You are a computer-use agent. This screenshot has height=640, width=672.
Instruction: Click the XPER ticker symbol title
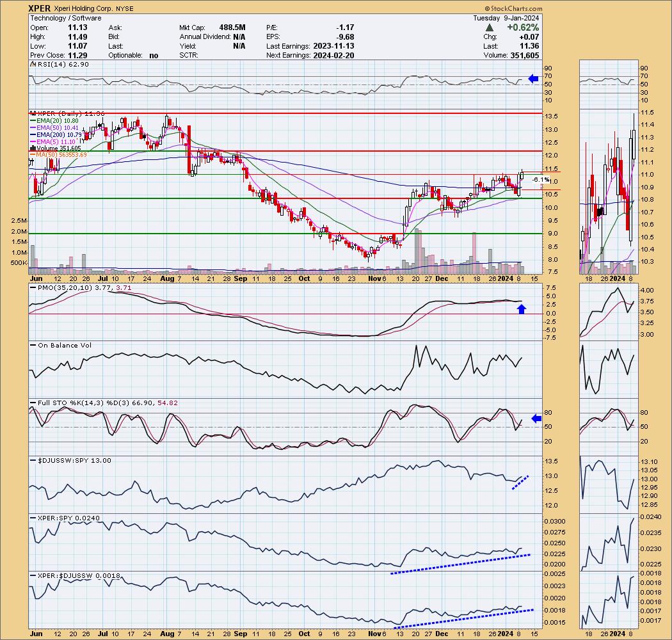pos(40,8)
